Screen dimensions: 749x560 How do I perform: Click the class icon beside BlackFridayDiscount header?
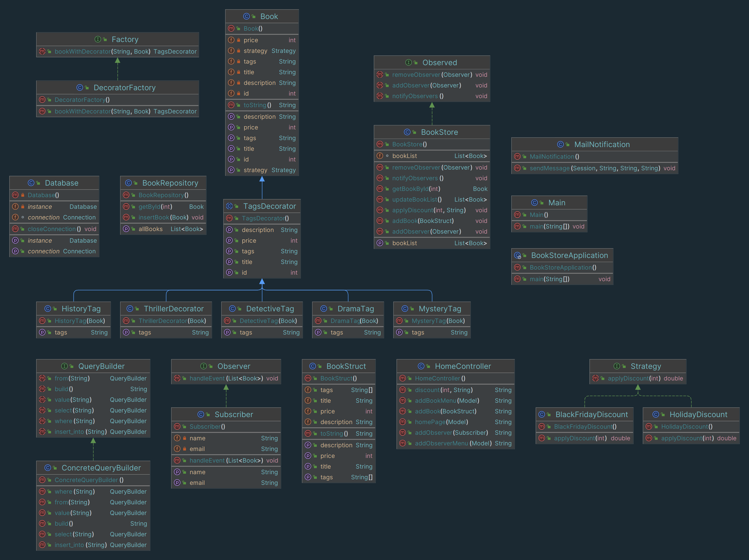coord(541,414)
